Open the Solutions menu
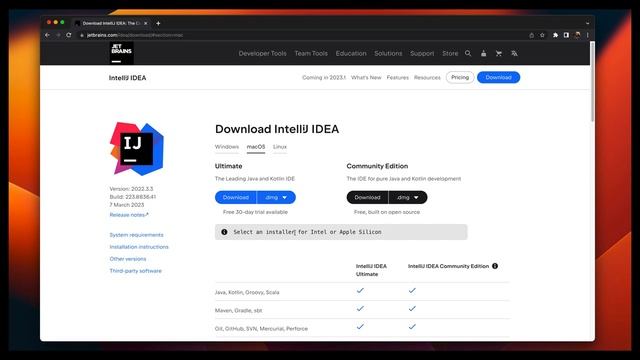Screen dimensions: 640x360 [x=388, y=53]
